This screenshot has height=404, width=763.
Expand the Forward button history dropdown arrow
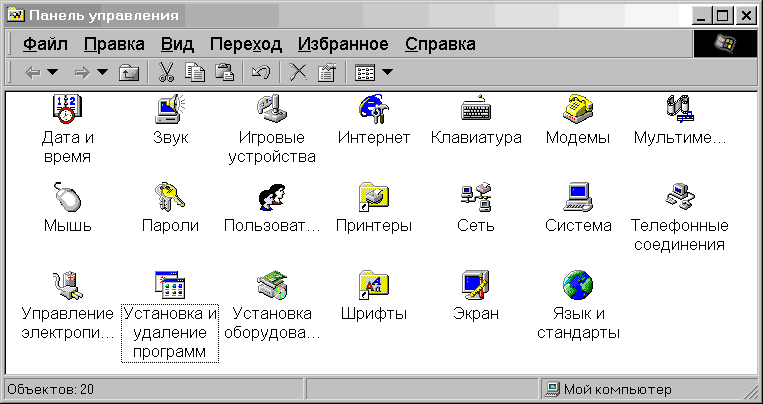coord(102,73)
